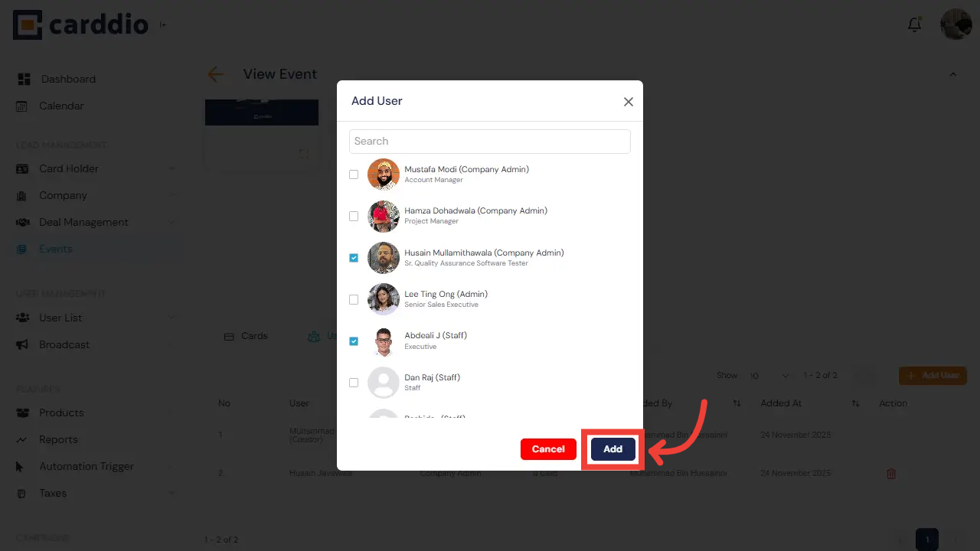Expand the Card Holder menu
This screenshot has height=551, width=980.
pyautogui.click(x=73, y=168)
